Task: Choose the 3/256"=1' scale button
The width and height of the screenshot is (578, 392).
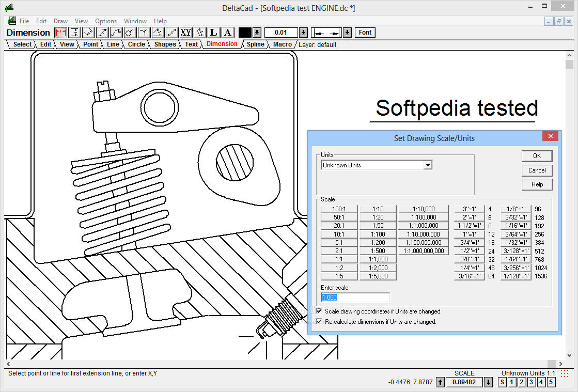Action: coord(515,268)
